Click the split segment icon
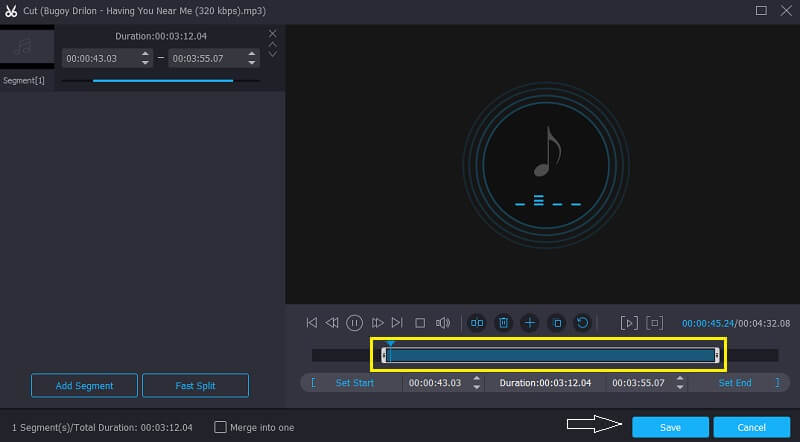Image resolution: width=800 pixels, height=442 pixels. (477, 323)
